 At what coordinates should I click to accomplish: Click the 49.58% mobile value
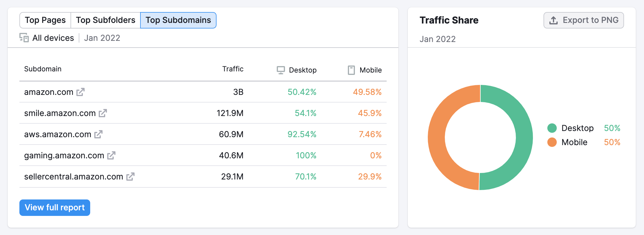[x=367, y=92]
